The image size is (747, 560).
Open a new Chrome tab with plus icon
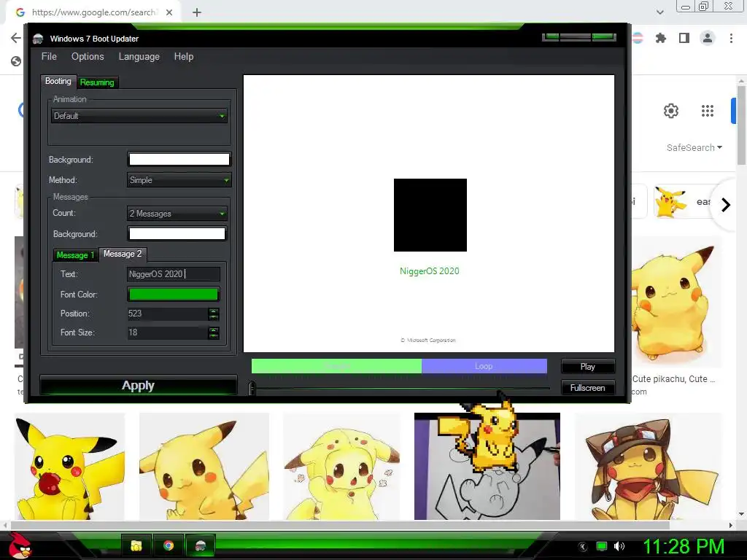click(x=197, y=12)
